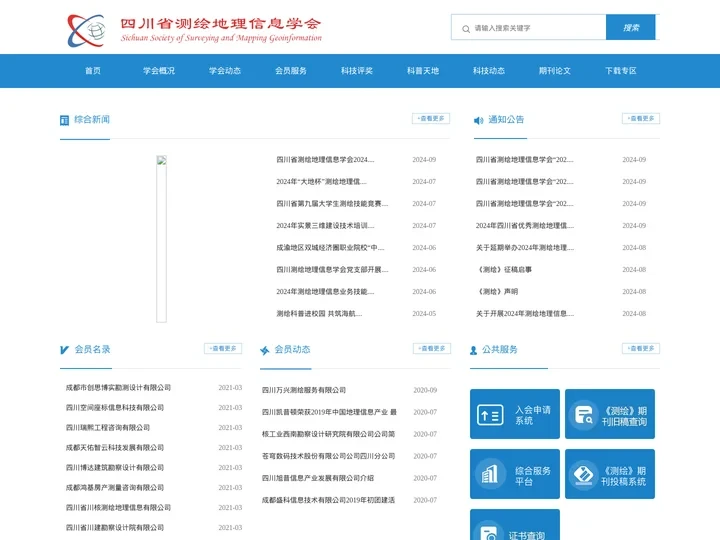Click the 综合新闻 section icon

click(x=64, y=120)
